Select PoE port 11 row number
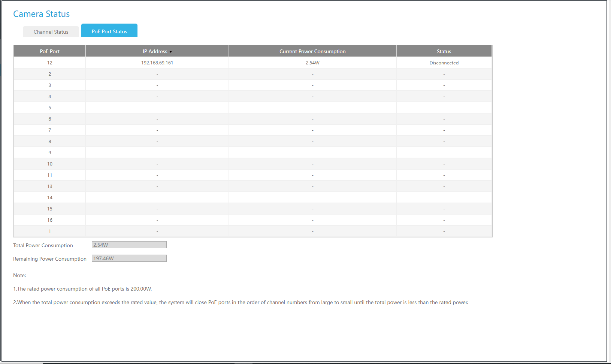The image size is (611, 364). pos(50,175)
